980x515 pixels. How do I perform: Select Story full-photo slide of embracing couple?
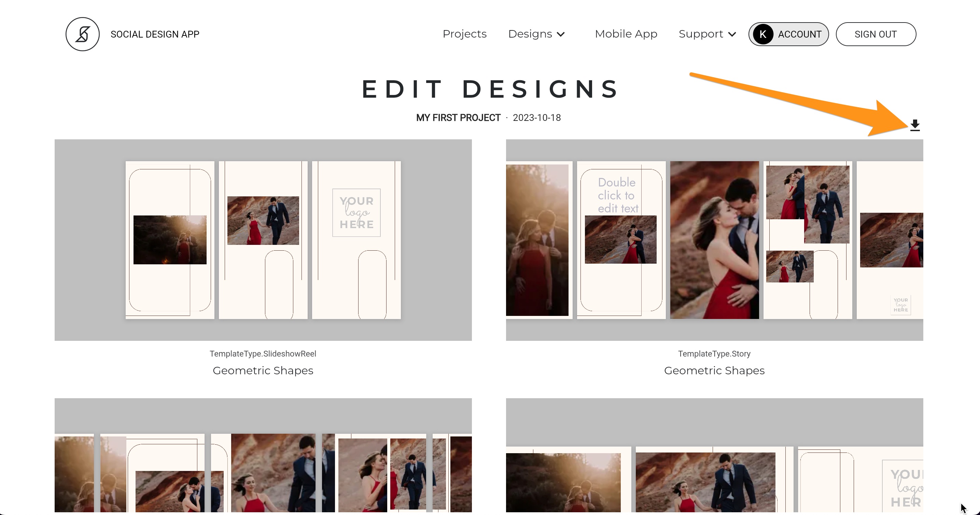tap(714, 240)
